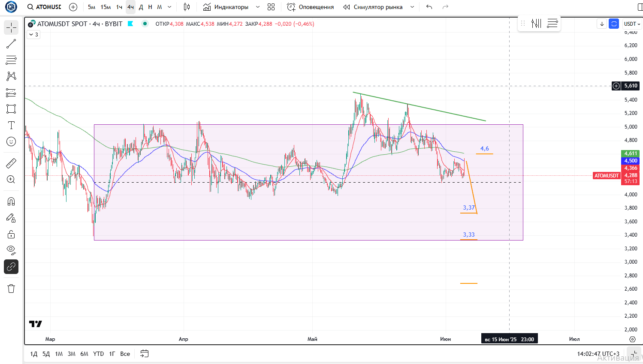Open the chart patterns tool
643x364 pixels.
(x=11, y=76)
